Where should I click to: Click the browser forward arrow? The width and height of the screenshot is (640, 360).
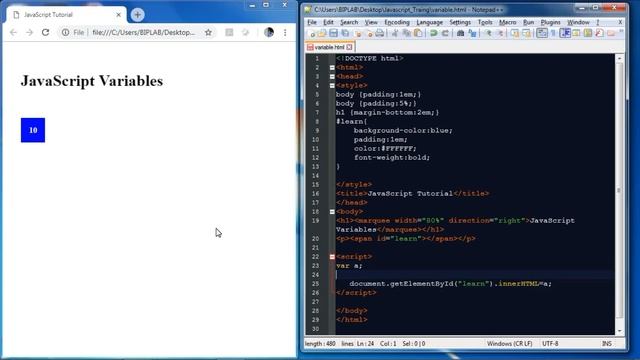29,32
